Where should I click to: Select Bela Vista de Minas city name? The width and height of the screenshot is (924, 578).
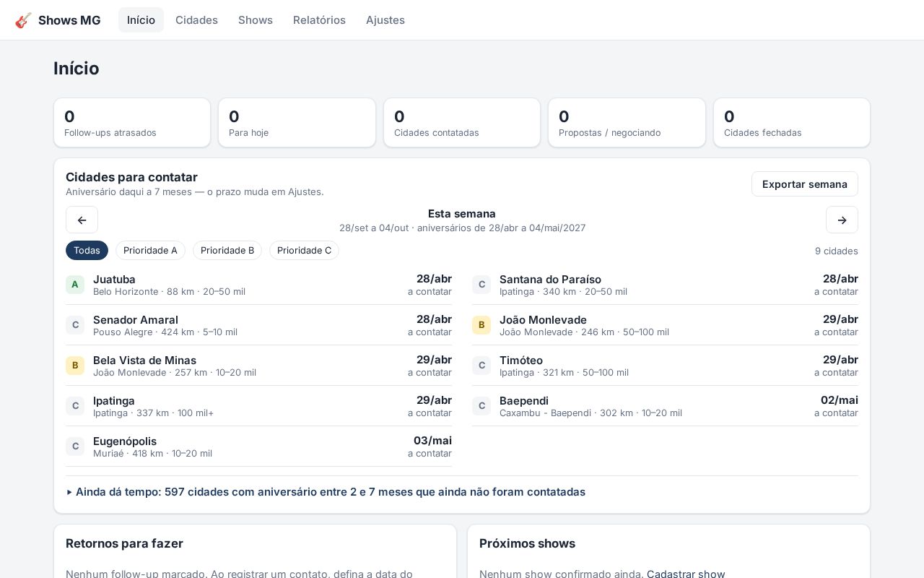click(144, 360)
